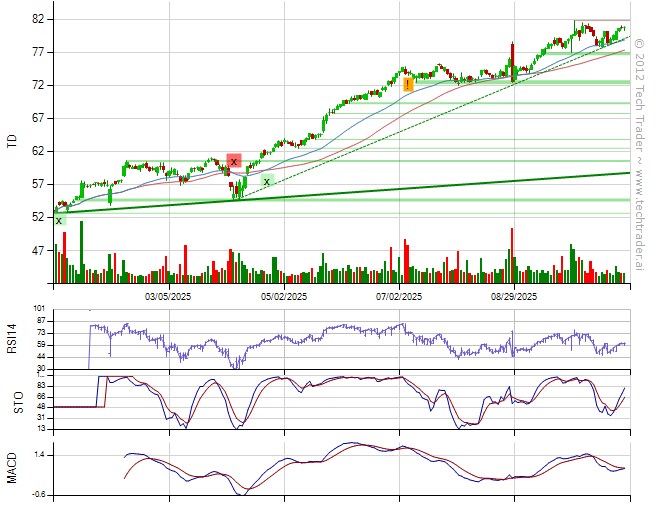Select the RSI14 indicator label
Screen dimensions: 657x514
pyautogui.click(x=12, y=337)
